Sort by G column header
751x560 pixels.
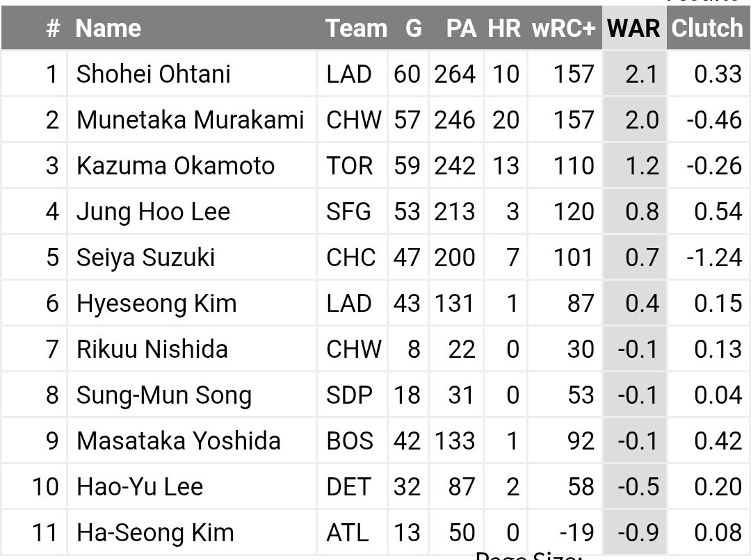pyautogui.click(x=413, y=28)
